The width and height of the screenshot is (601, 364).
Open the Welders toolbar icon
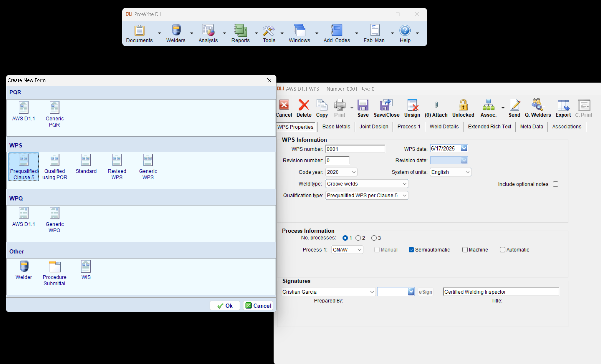coord(176,33)
